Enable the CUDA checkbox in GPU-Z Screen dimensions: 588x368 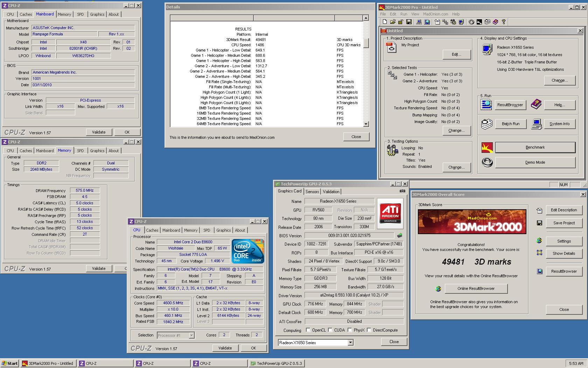pos(330,330)
